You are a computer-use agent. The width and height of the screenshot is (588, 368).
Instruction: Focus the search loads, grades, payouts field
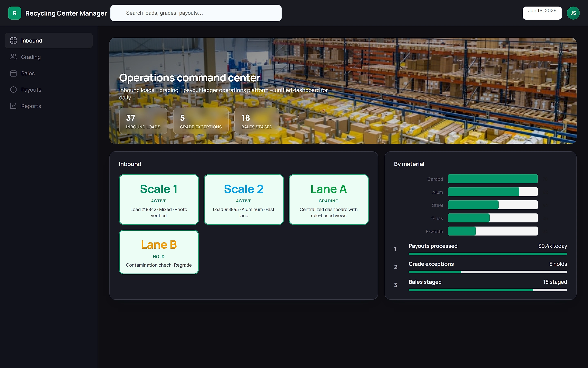pyautogui.click(x=196, y=13)
